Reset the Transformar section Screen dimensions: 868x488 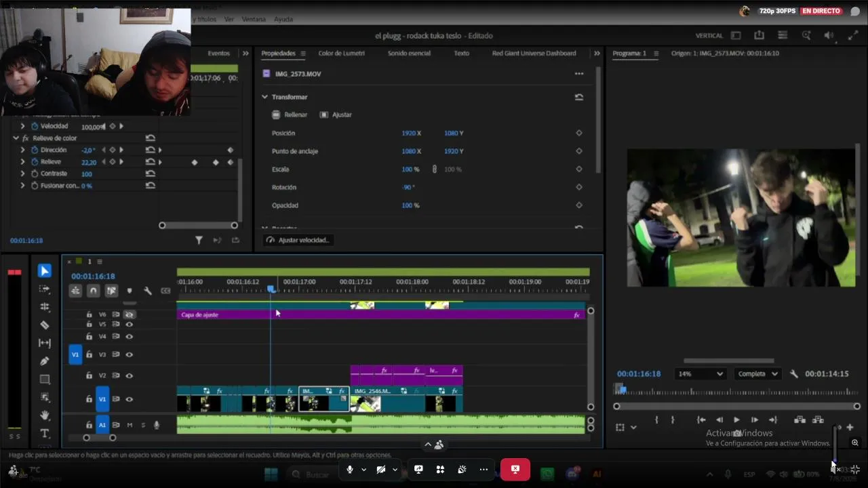[x=579, y=97]
